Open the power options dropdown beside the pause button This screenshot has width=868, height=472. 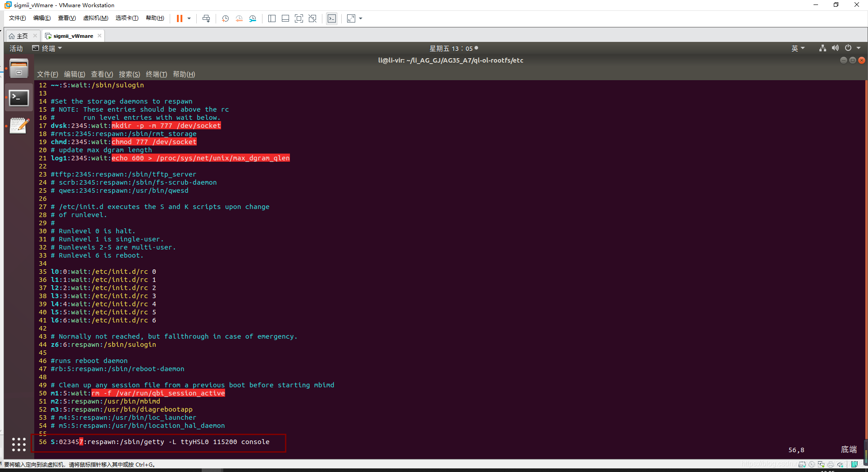[189, 18]
